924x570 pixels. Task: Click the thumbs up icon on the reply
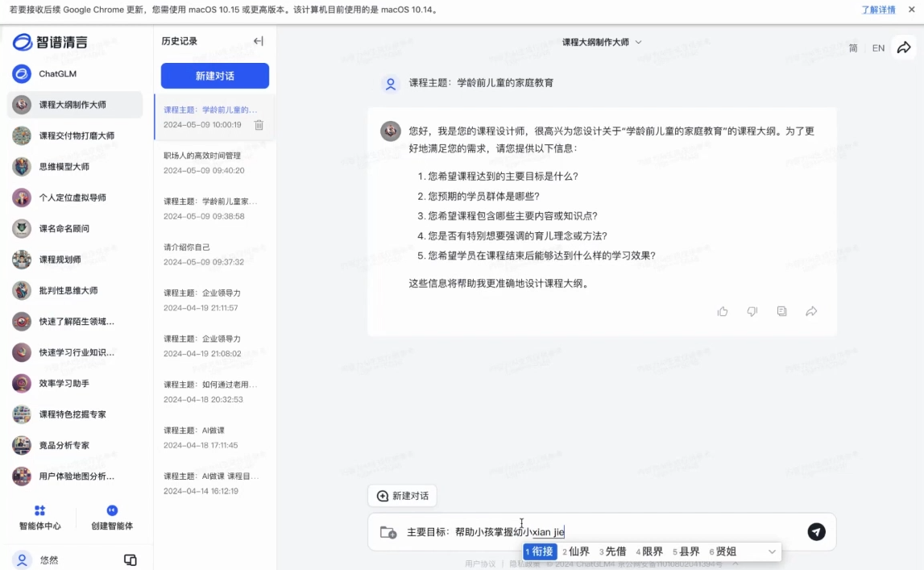pos(723,311)
